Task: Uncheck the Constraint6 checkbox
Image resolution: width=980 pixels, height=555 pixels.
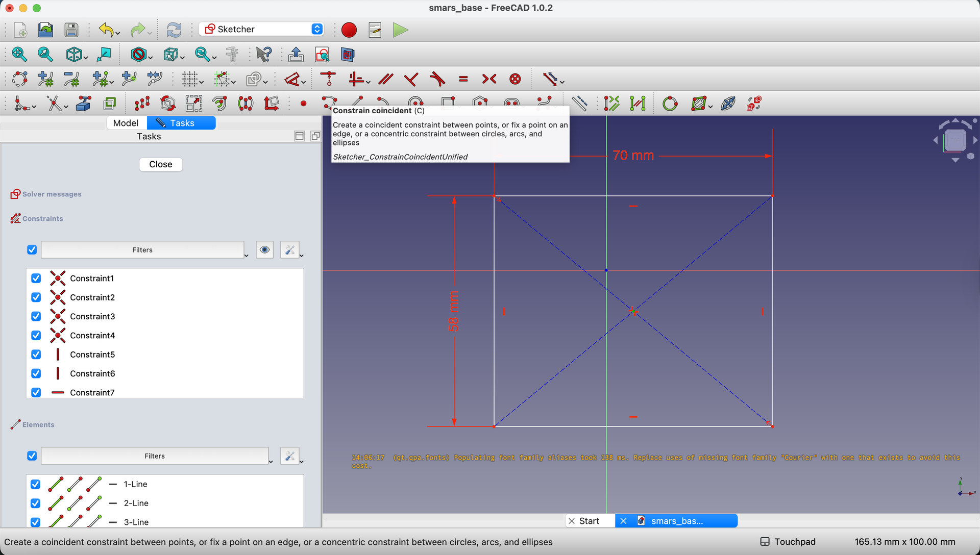Action: click(x=36, y=373)
